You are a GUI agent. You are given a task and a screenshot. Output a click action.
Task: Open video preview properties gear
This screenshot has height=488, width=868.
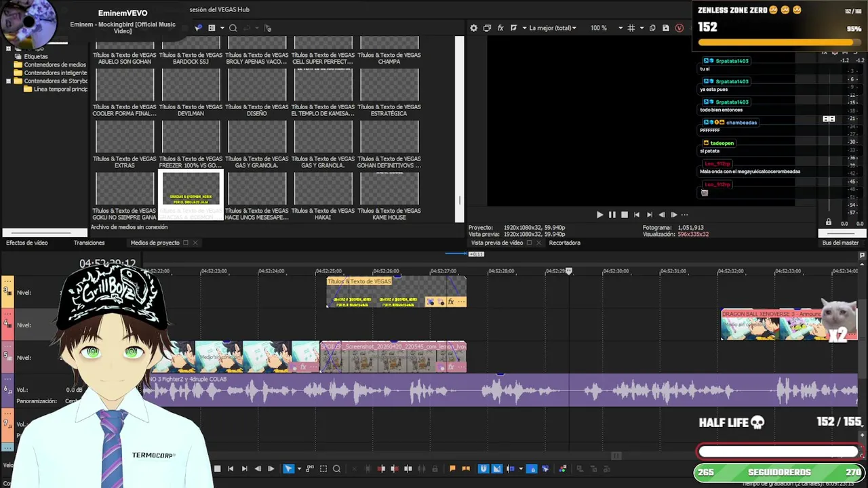tap(473, 28)
